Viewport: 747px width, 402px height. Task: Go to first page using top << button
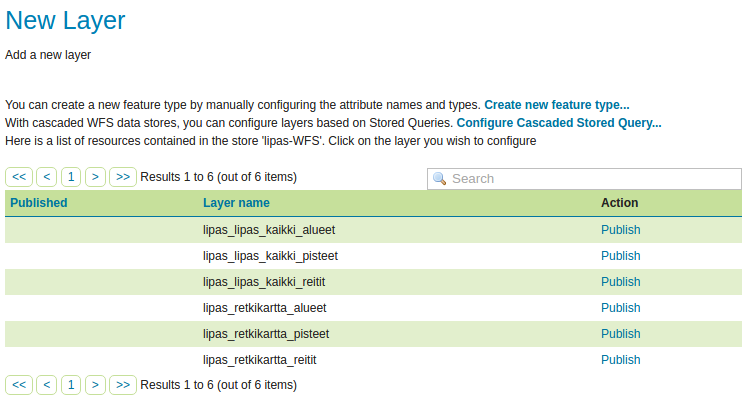click(x=19, y=177)
